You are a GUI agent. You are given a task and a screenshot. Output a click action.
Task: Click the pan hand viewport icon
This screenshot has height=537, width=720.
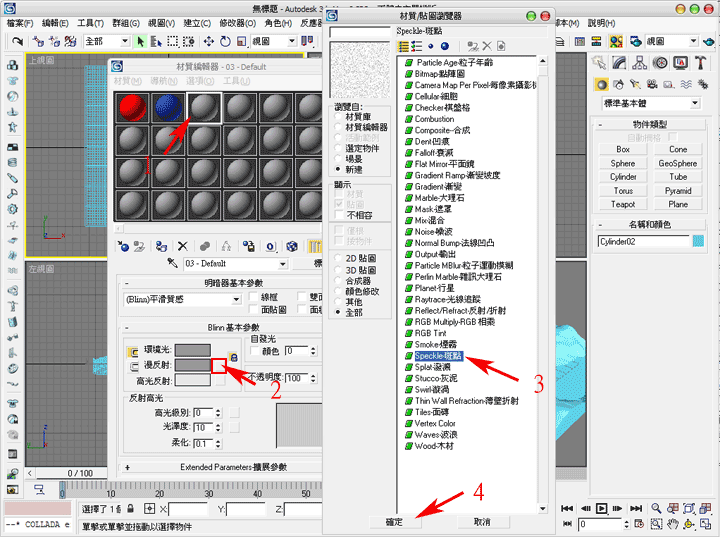coord(673,524)
